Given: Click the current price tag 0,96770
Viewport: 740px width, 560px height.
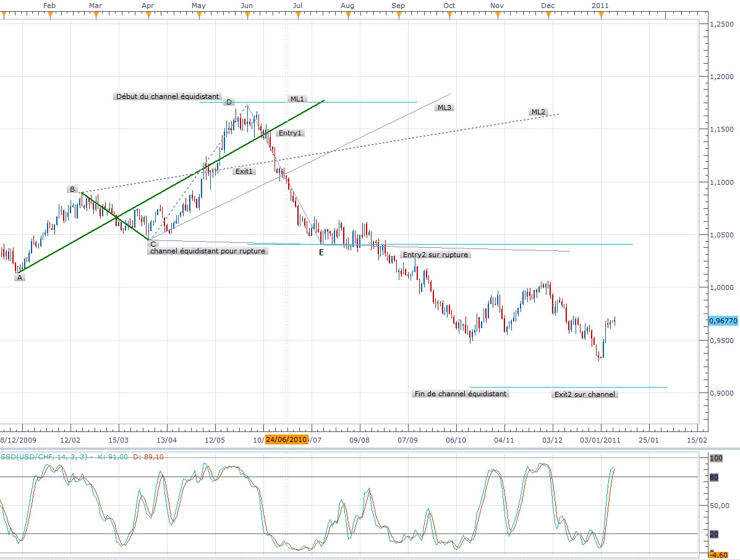Looking at the screenshot, I should click(723, 321).
